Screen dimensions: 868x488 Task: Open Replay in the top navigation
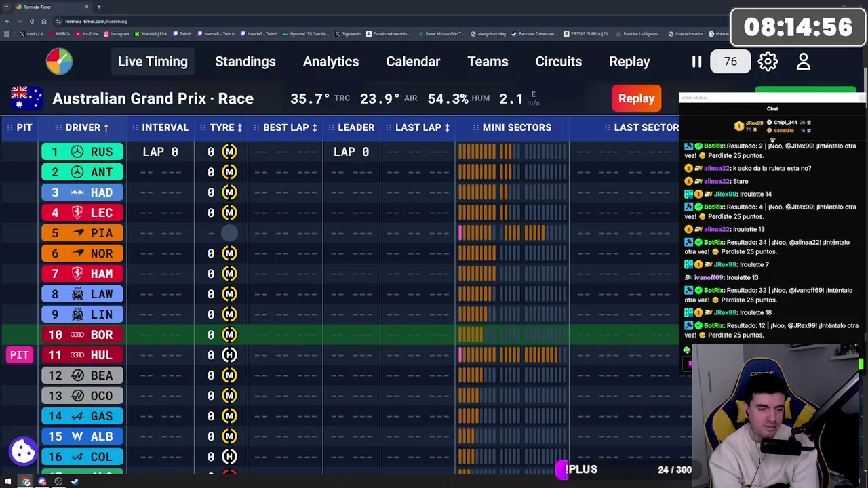pyautogui.click(x=629, y=62)
